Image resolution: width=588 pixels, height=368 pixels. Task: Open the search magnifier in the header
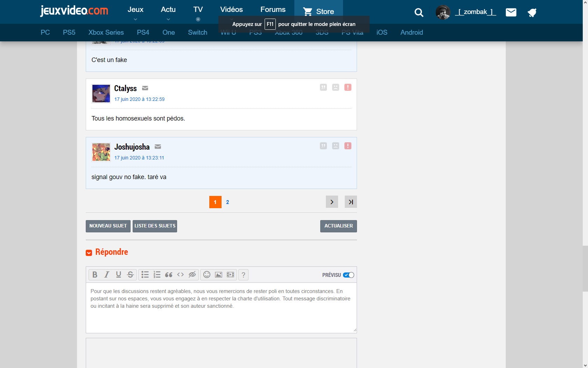pos(419,13)
